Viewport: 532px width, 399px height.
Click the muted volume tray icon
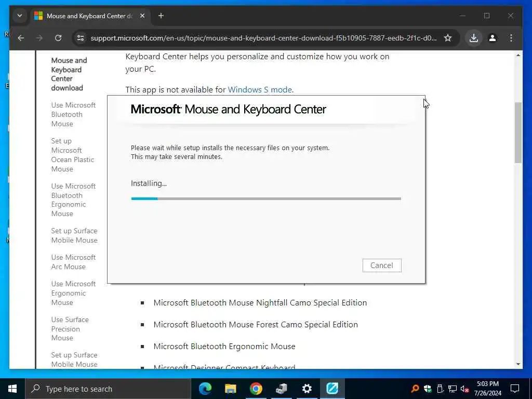tap(465, 389)
